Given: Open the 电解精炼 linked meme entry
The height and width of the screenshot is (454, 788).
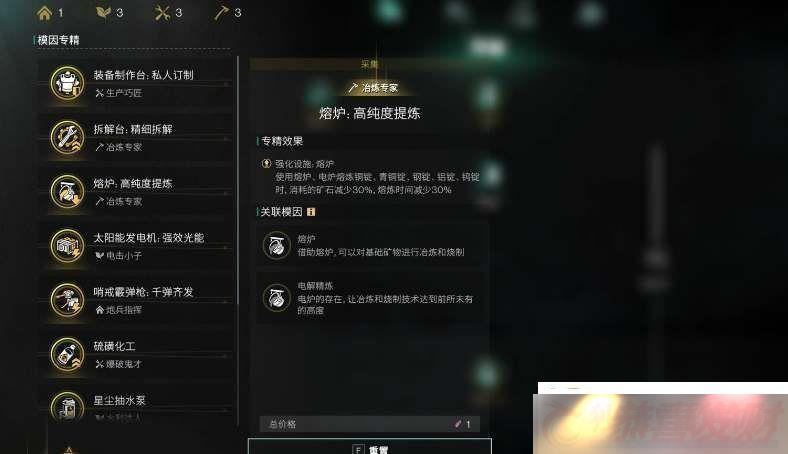Looking at the screenshot, I should coord(371,298).
